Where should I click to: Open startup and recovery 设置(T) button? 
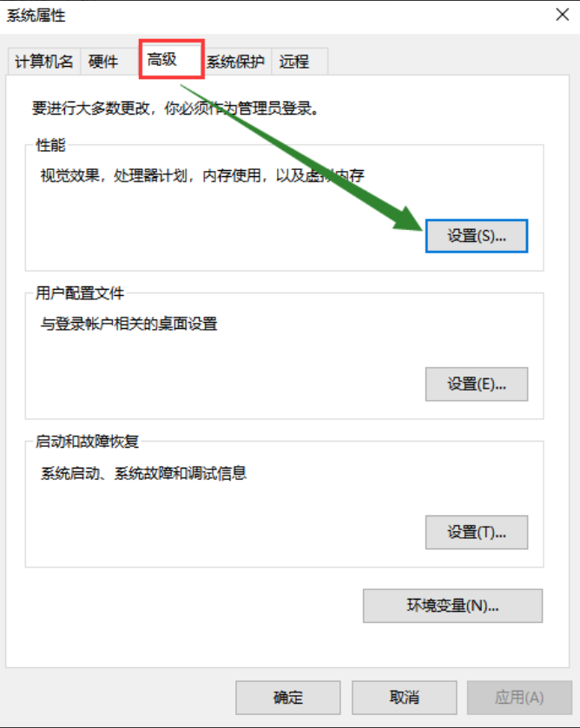tap(477, 532)
